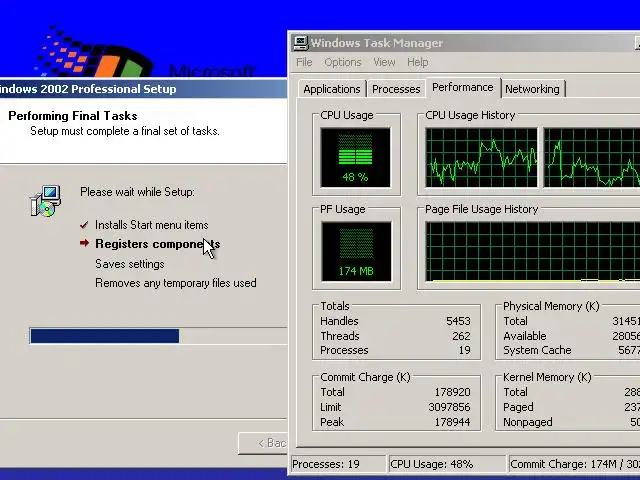This screenshot has width=640, height=480.
Task: Switch to the Processes tab
Action: 396,89
